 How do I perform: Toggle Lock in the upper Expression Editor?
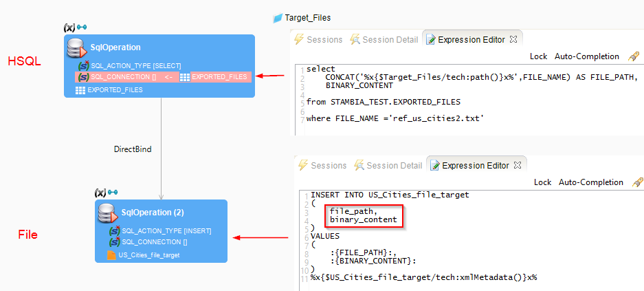pos(538,56)
